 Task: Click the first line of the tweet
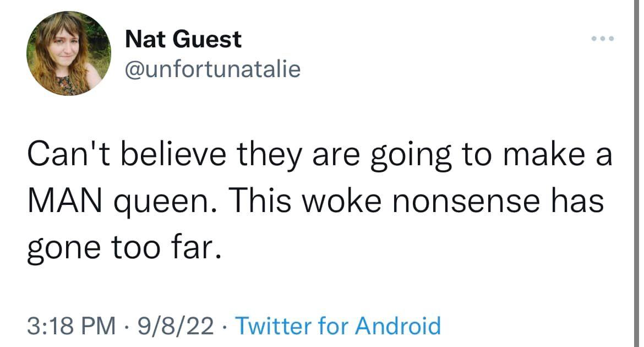[x=319, y=153]
